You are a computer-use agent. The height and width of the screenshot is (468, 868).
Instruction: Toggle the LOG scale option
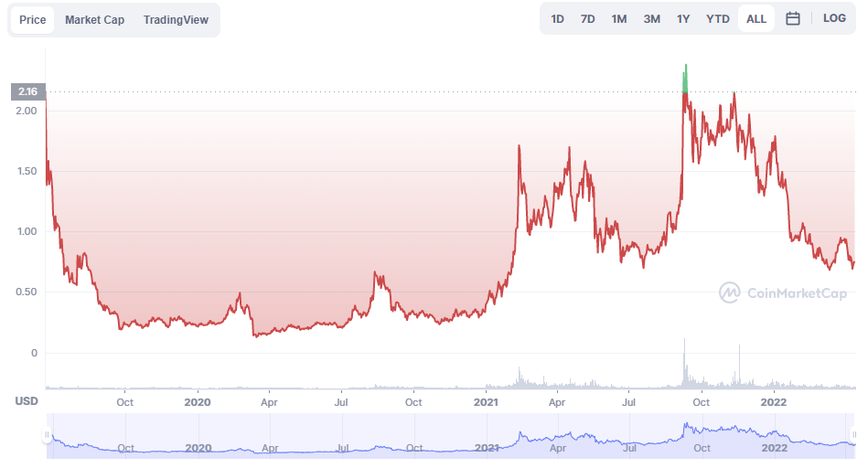click(834, 18)
